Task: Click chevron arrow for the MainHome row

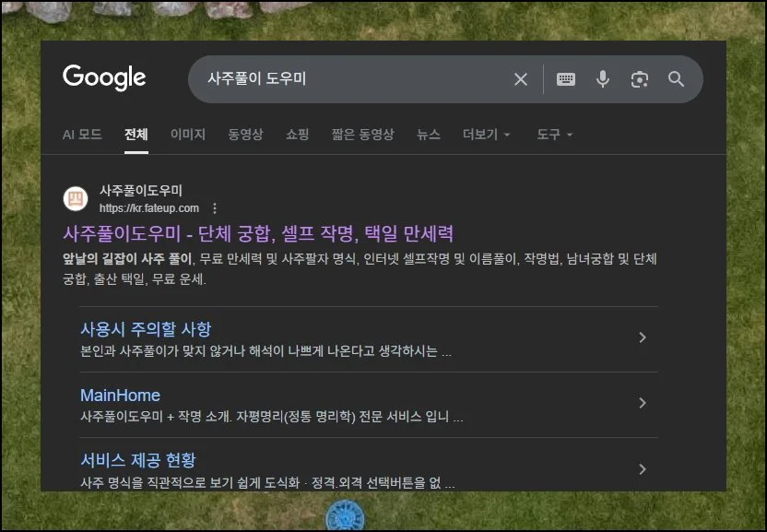Action: [x=643, y=403]
